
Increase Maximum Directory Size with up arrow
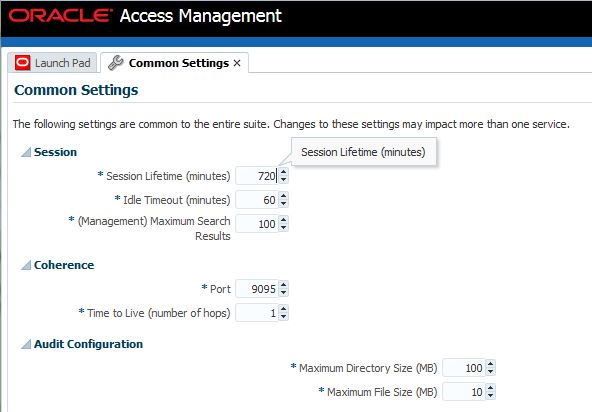(x=490, y=364)
